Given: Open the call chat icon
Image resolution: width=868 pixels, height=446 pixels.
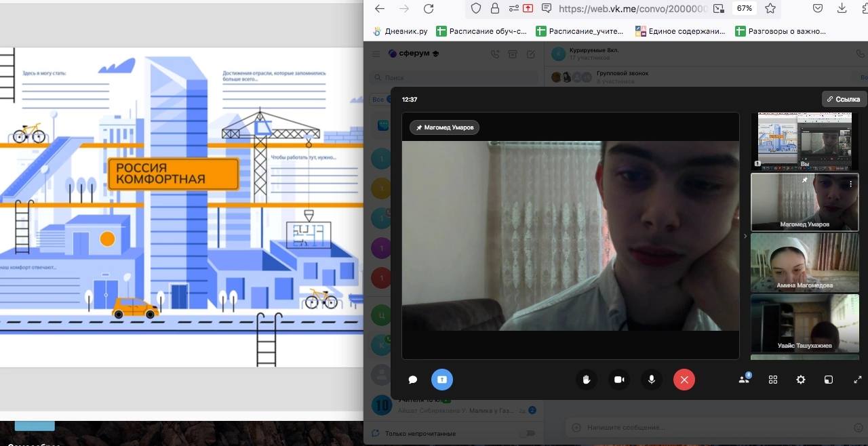Looking at the screenshot, I should pyautogui.click(x=412, y=380).
